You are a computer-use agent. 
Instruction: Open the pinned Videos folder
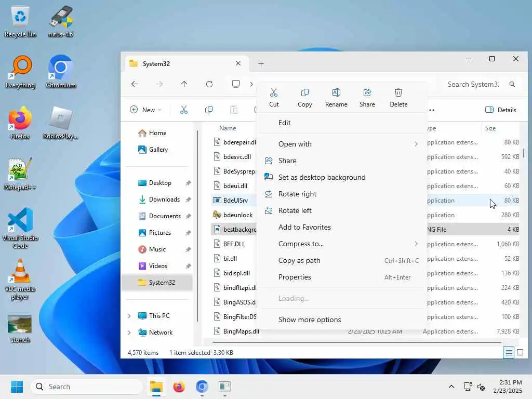coord(157,265)
